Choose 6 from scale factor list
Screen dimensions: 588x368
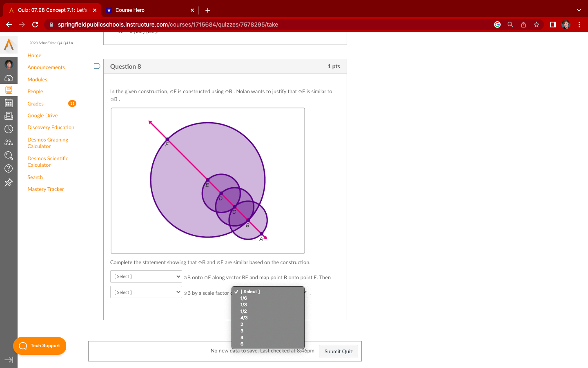(268, 344)
